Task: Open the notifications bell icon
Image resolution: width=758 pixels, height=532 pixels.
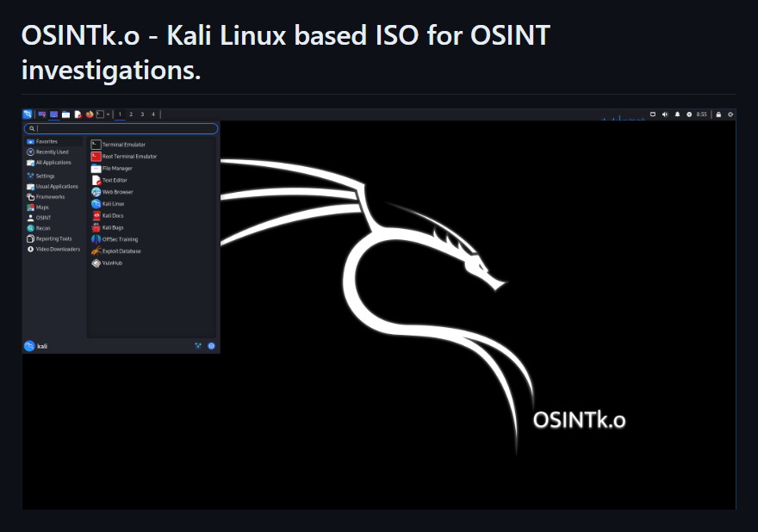Action: [677, 114]
